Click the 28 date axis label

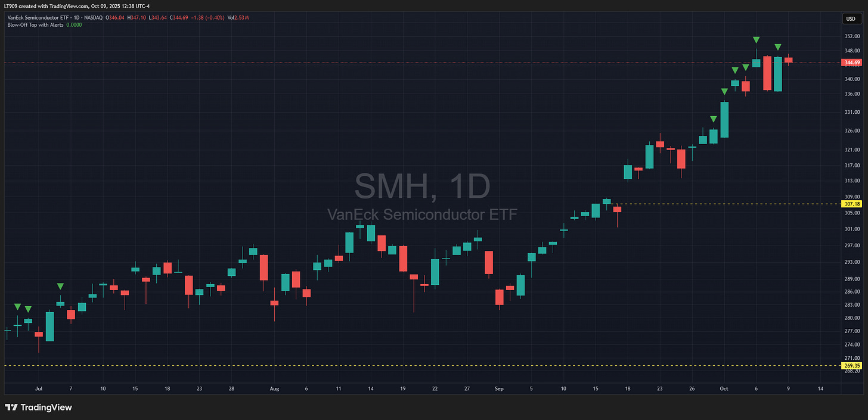point(231,388)
